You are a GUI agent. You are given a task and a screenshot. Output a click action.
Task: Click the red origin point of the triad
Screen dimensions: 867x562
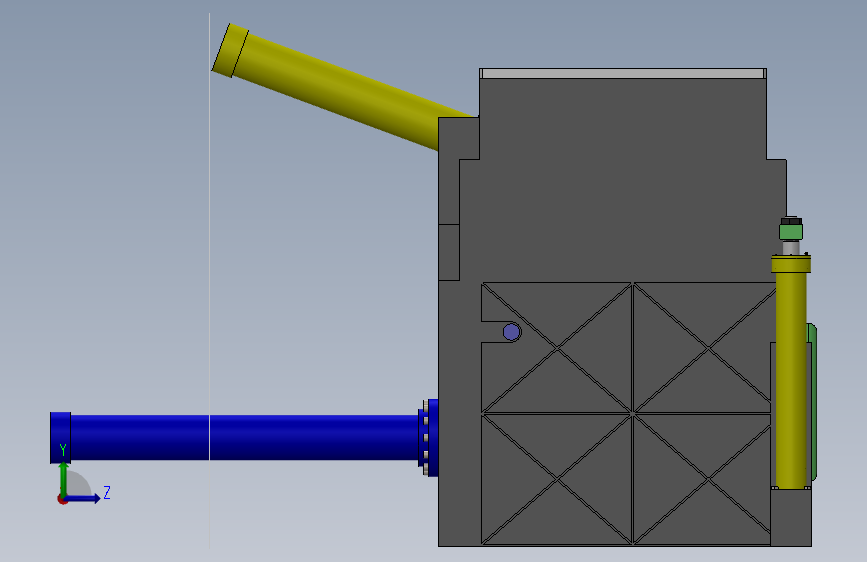pyautogui.click(x=61, y=500)
